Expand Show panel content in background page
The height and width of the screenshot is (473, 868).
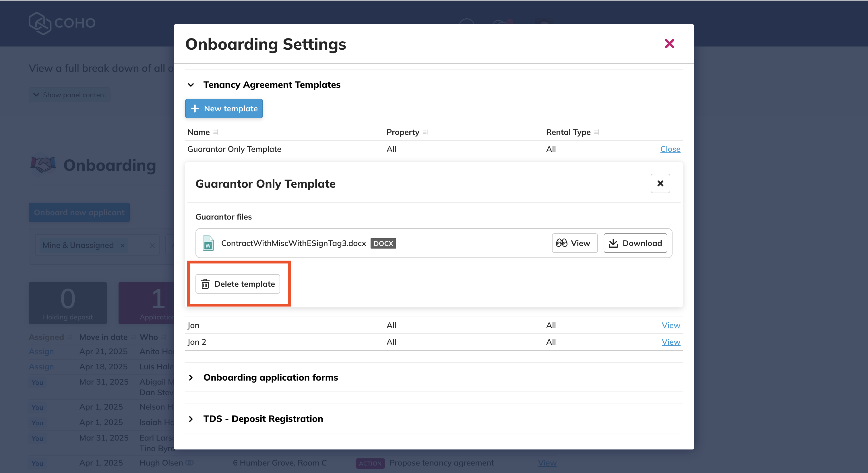pyautogui.click(x=69, y=95)
